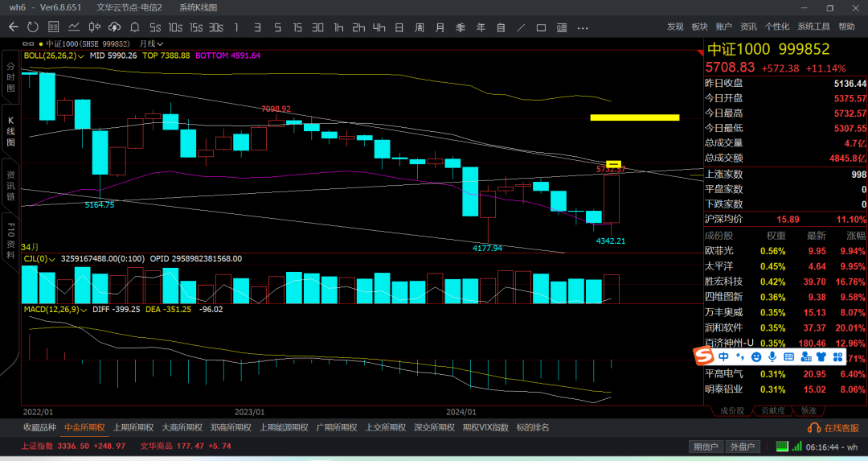Open the BOLL(26,26,2) indicator dropdown
868x461 pixels.
point(53,56)
